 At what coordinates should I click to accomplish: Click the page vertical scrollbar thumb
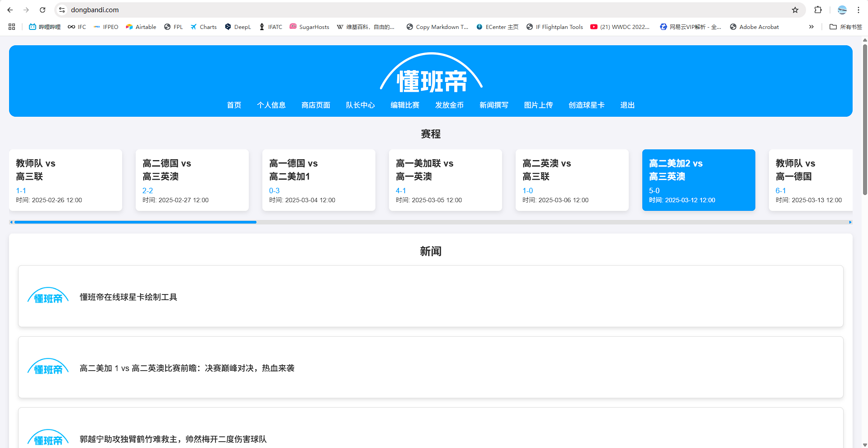(865, 119)
